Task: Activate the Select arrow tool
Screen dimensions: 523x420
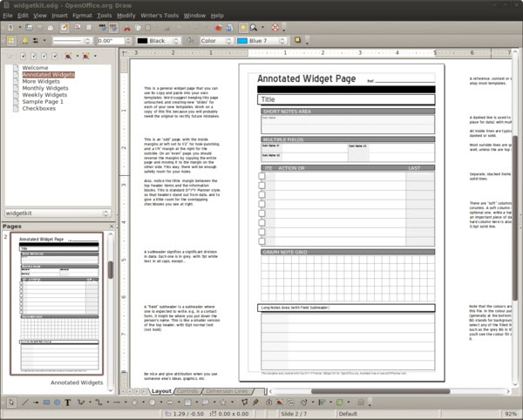Action: click(x=11, y=403)
